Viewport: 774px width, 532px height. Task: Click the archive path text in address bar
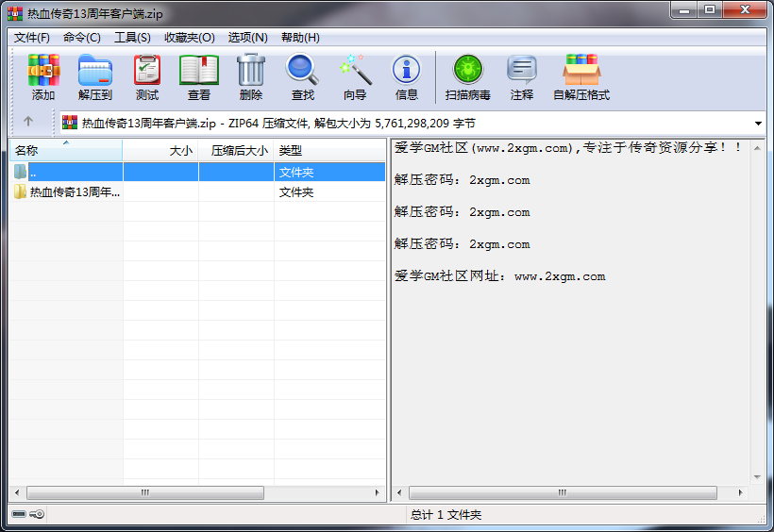[278, 123]
